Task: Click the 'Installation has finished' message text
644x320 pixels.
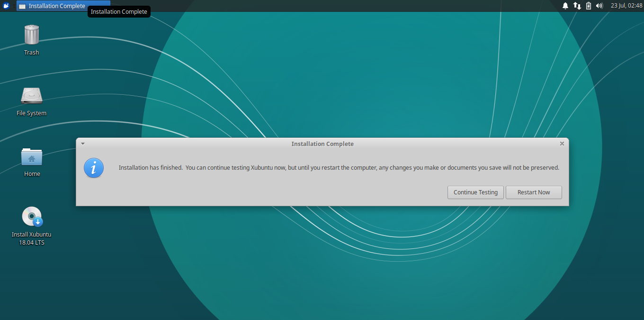Action: [x=339, y=167]
